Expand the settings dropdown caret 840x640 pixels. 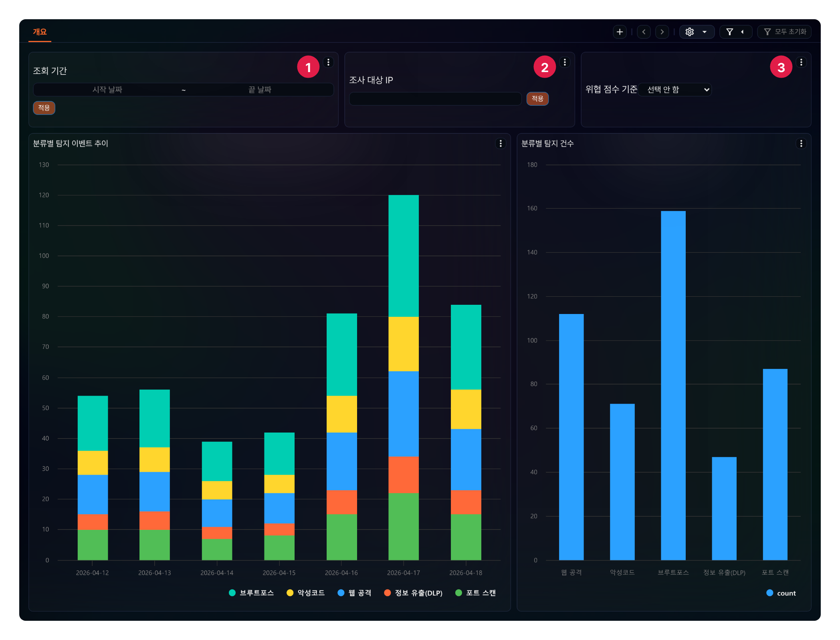(x=705, y=32)
